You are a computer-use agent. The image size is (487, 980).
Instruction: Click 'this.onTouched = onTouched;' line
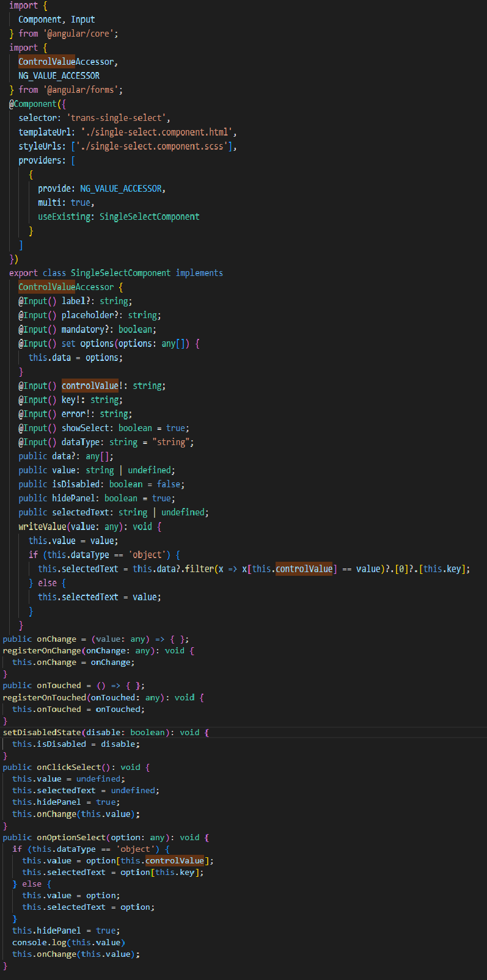78,709
